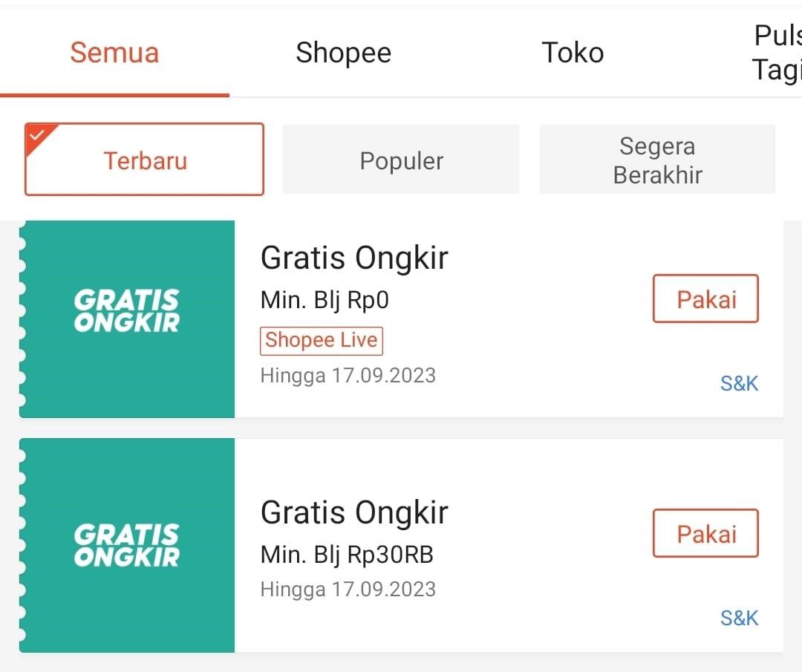Enable the Segera Berakhir filter
This screenshot has height=672, width=802.
point(657,160)
